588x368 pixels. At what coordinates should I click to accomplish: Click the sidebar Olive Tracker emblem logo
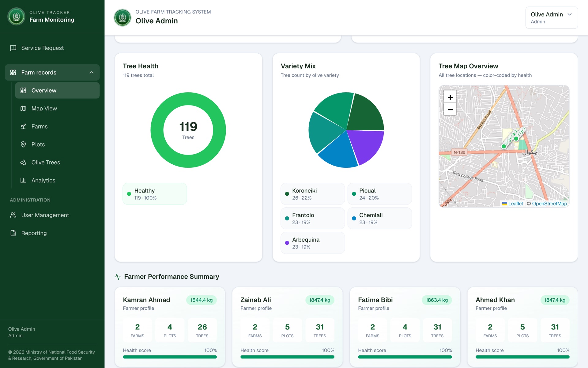[x=16, y=16]
